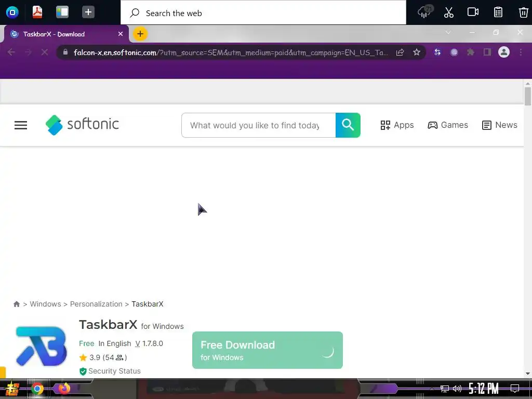Close the TaskbarX - Download tab

[x=121, y=34]
